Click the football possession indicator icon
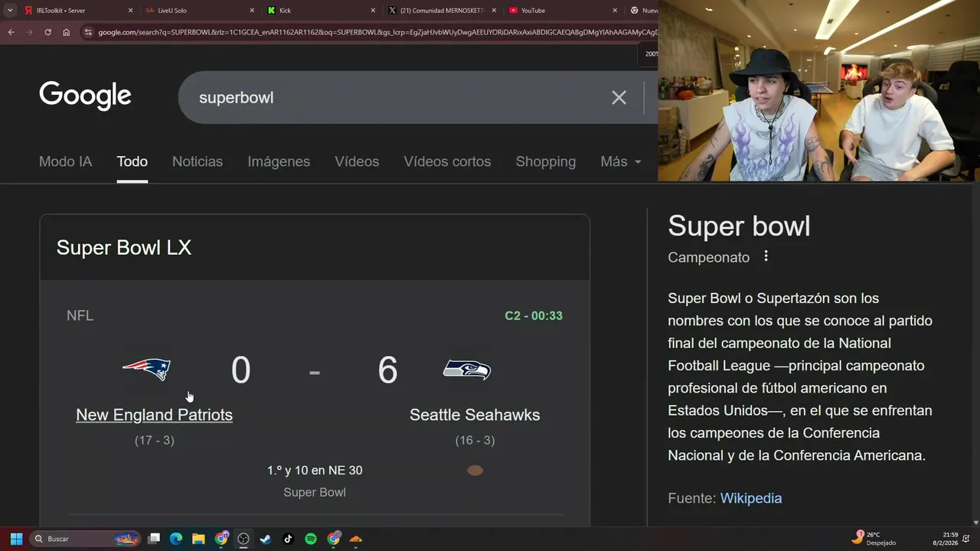The height and width of the screenshot is (551, 980). (475, 471)
